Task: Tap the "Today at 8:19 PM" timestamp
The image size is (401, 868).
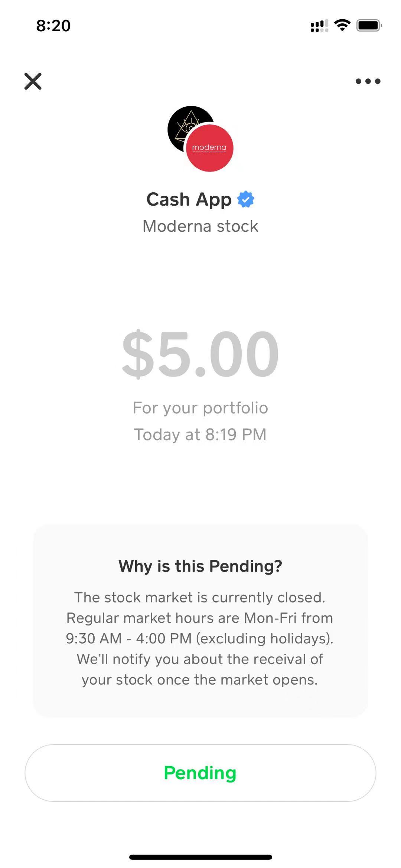Action: coord(200,435)
